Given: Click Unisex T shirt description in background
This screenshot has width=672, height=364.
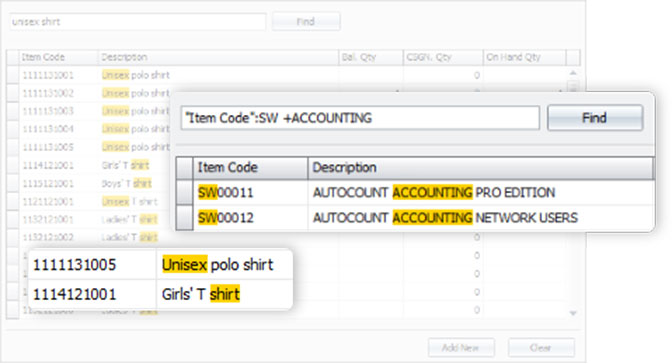Looking at the screenshot, I should (x=129, y=202).
